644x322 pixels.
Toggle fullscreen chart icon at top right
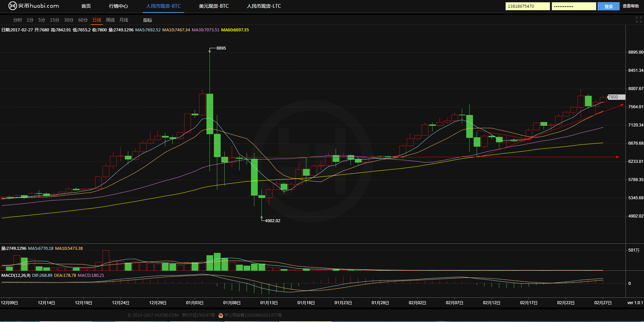tap(639, 20)
